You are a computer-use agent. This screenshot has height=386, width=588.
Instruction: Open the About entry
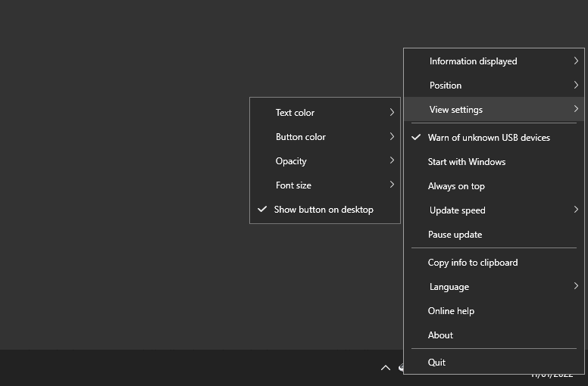pos(440,335)
